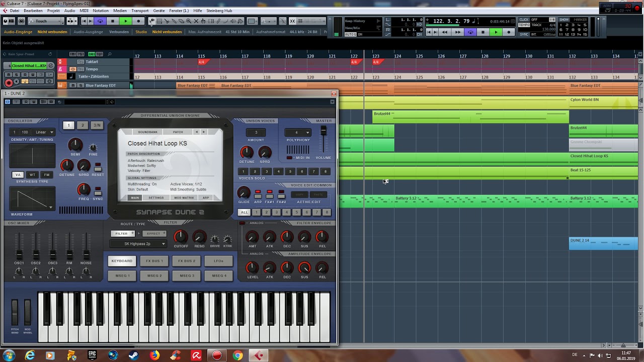644x362 pixels.
Task: Click Record on the transport panel
Action: pos(509,32)
